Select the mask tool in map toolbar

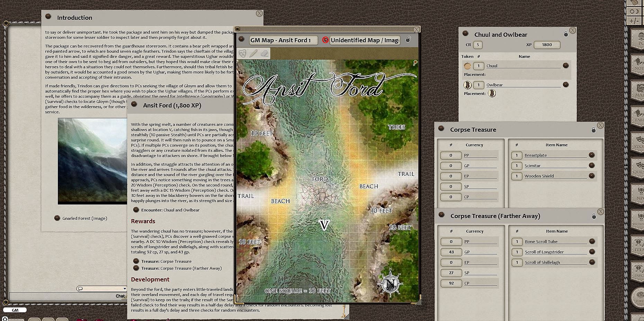[243, 53]
